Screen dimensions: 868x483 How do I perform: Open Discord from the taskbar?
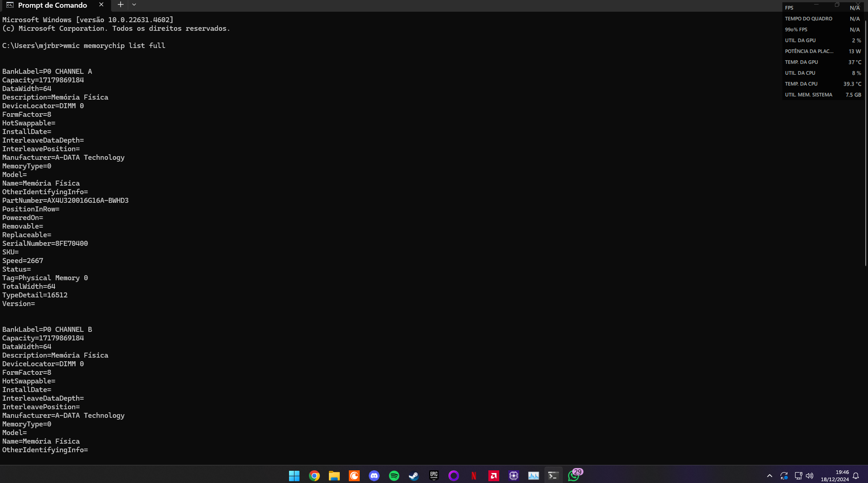tap(374, 476)
